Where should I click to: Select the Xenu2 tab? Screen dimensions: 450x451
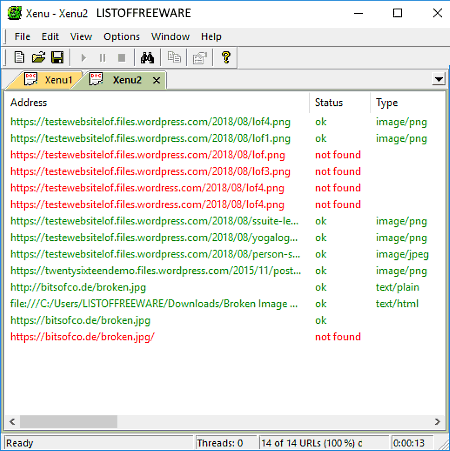tap(120, 80)
